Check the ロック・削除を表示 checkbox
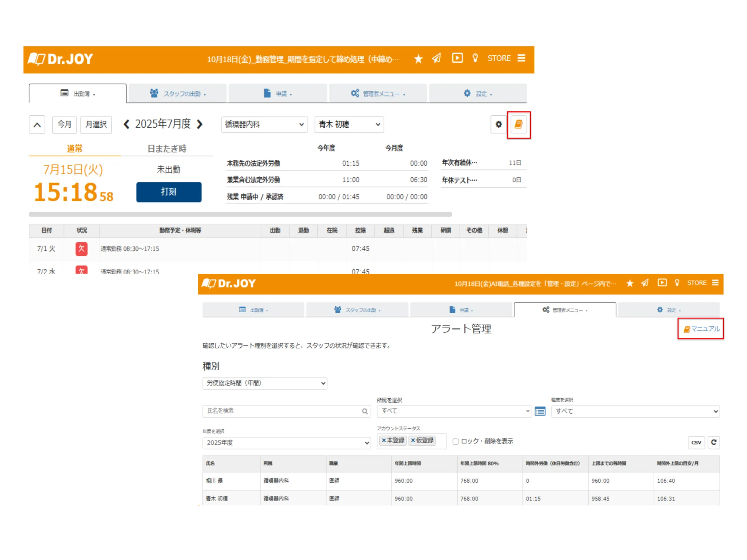Viewport: 747px width, 560px height. point(455,442)
